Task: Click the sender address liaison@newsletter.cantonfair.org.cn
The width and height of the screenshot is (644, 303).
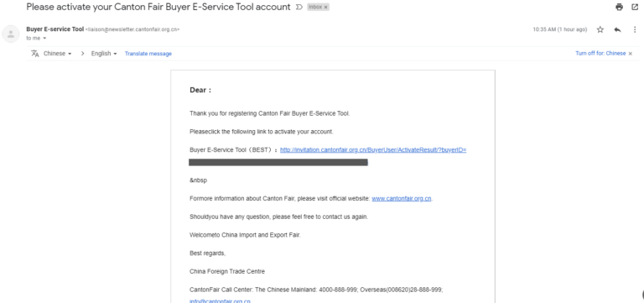Action: pos(132,29)
